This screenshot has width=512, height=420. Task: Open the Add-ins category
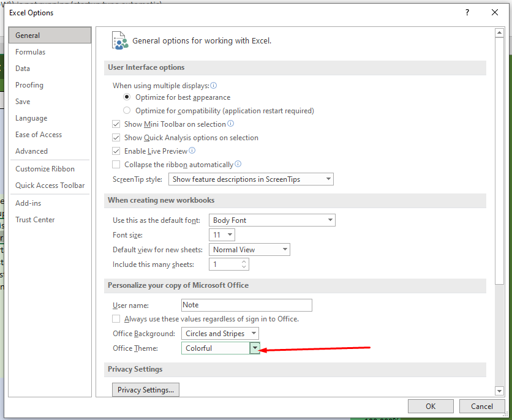pyautogui.click(x=50, y=203)
